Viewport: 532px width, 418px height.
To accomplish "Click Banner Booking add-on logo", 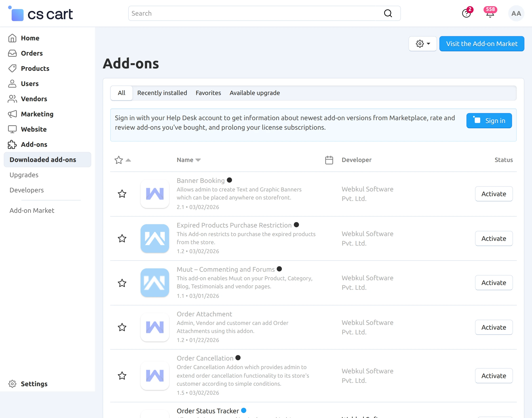I will pyautogui.click(x=155, y=194).
